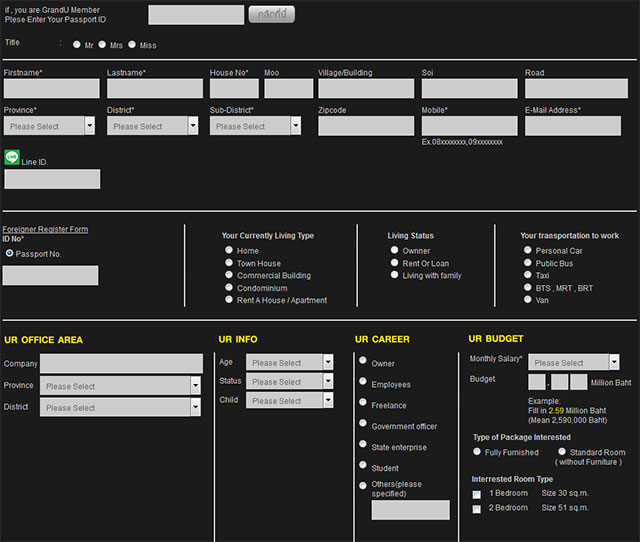The image size is (640, 542).
Task: Click the green Line ID icon
Action: tap(12, 157)
